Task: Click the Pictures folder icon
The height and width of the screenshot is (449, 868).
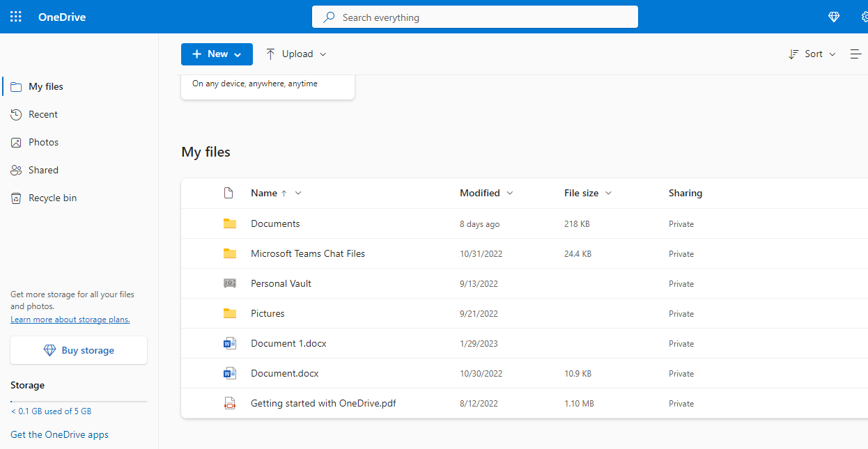Action: (x=230, y=313)
